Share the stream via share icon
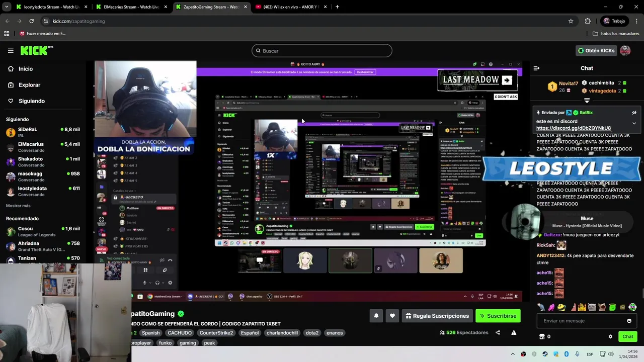The image size is (644, 362). point(498,332)
